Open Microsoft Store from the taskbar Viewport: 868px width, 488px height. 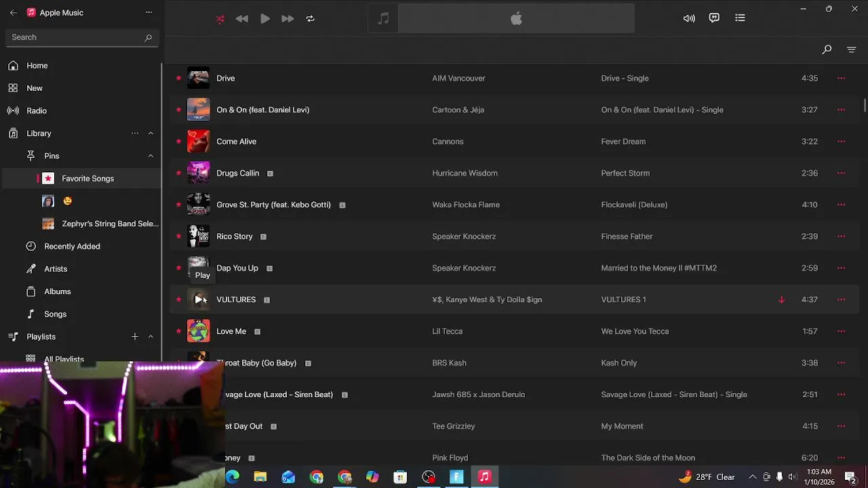(400, 477)
